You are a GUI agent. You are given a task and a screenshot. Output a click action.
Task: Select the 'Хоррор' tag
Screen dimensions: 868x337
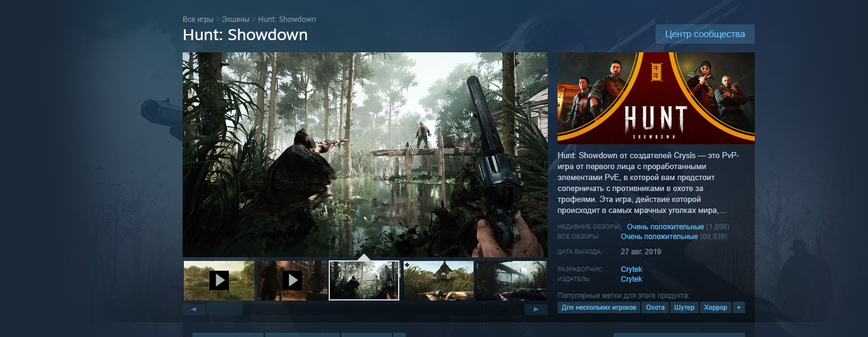716,308
